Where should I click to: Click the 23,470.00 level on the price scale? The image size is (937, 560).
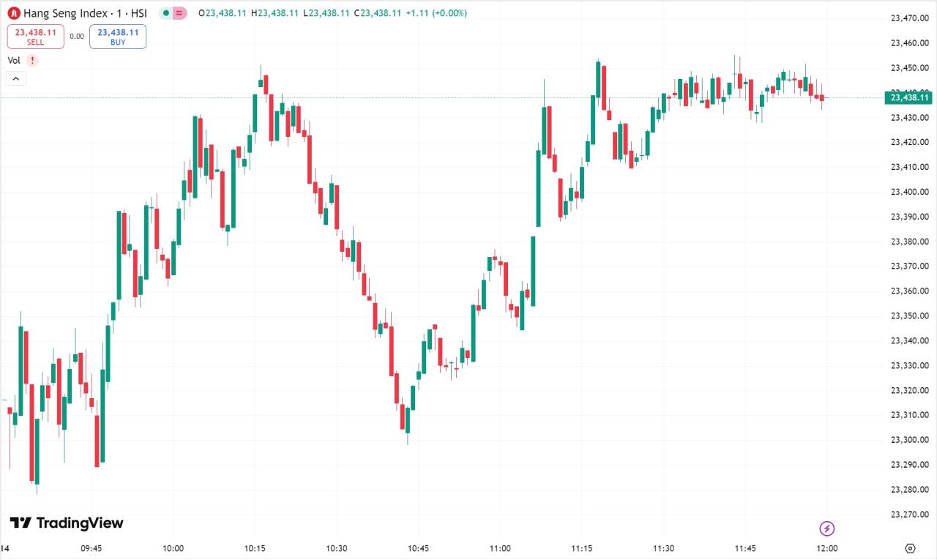(x=910, y=18)
